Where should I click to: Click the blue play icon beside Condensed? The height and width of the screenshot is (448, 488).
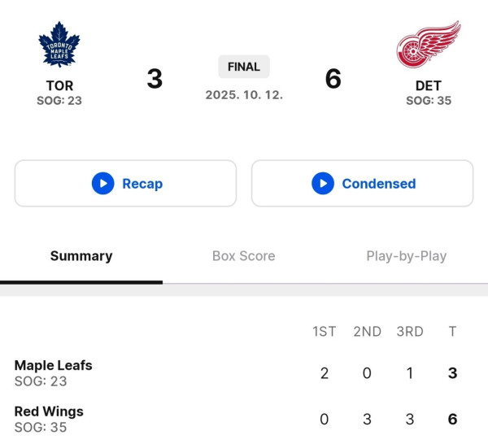click(x=323, y=183)
